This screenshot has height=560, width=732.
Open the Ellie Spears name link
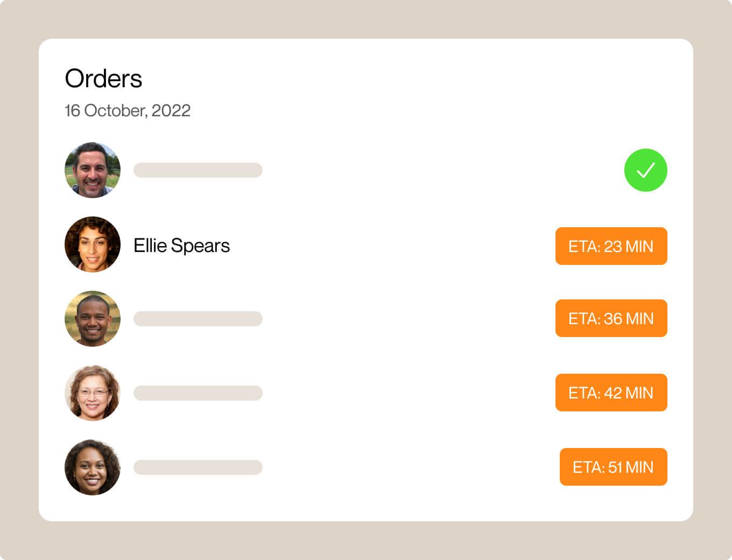181,246
